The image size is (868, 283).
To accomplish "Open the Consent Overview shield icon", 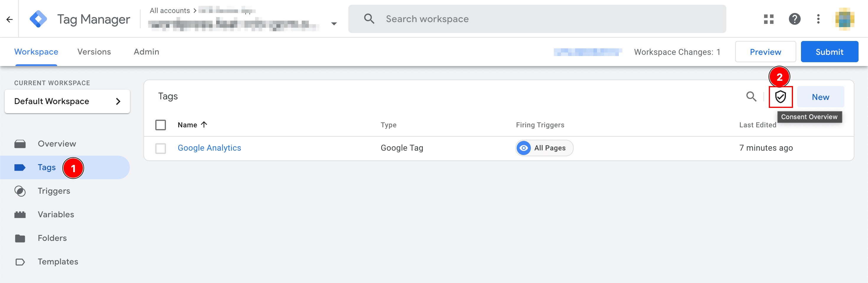I will (x=780, y=97).
